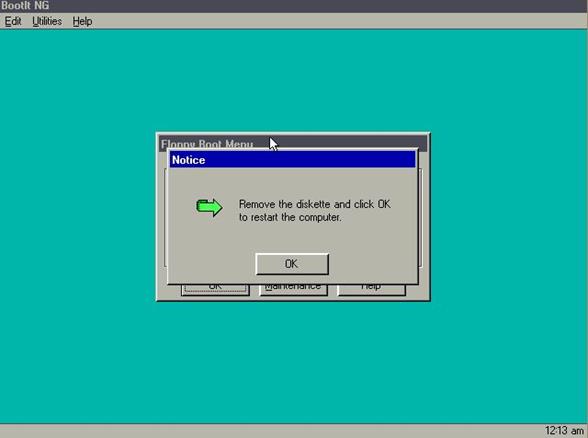Open the Edit menu
Viewport: 588px width, 438px height.
[13, 21]
